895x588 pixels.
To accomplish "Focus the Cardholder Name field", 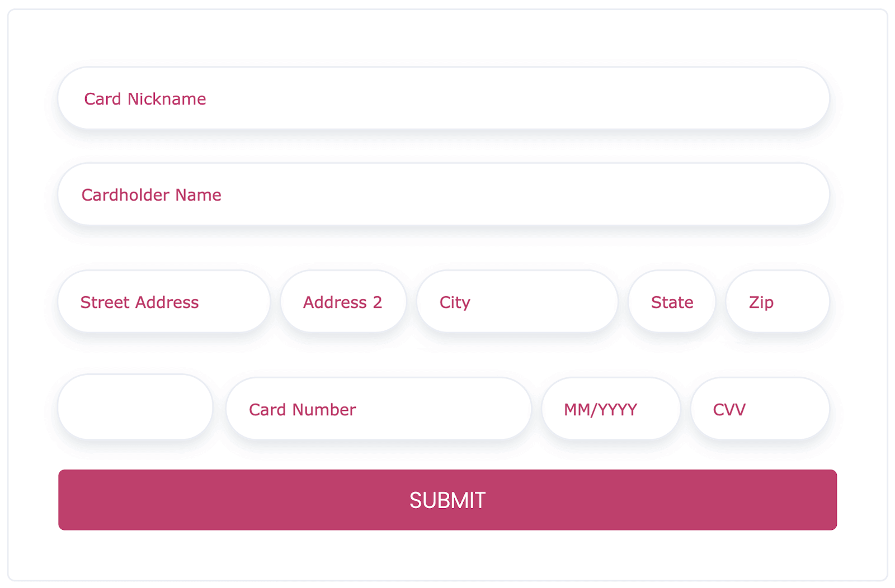I will (444, 195).
